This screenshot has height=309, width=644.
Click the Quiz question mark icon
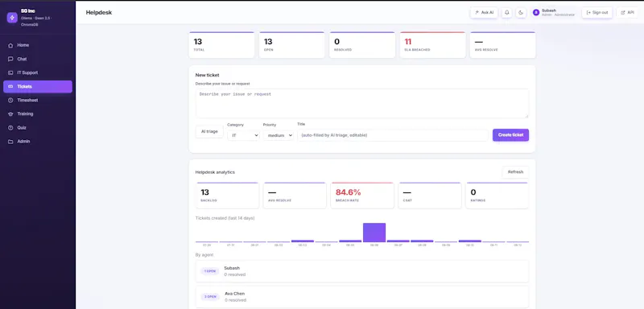10,128
